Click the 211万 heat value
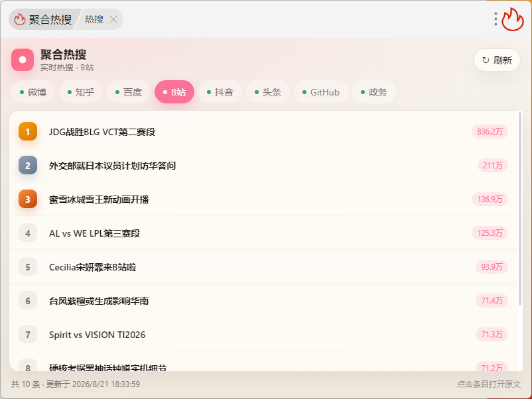532x399 pixels. click(493, 166)
